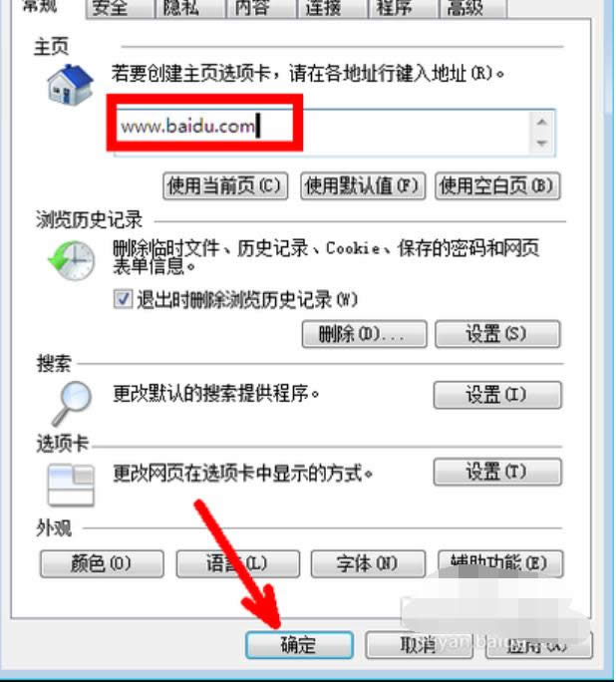The height and width of the screenshot is (682, 616).
Task: Click into the www.baidu.com address field
Action: [x=322, y=133]
